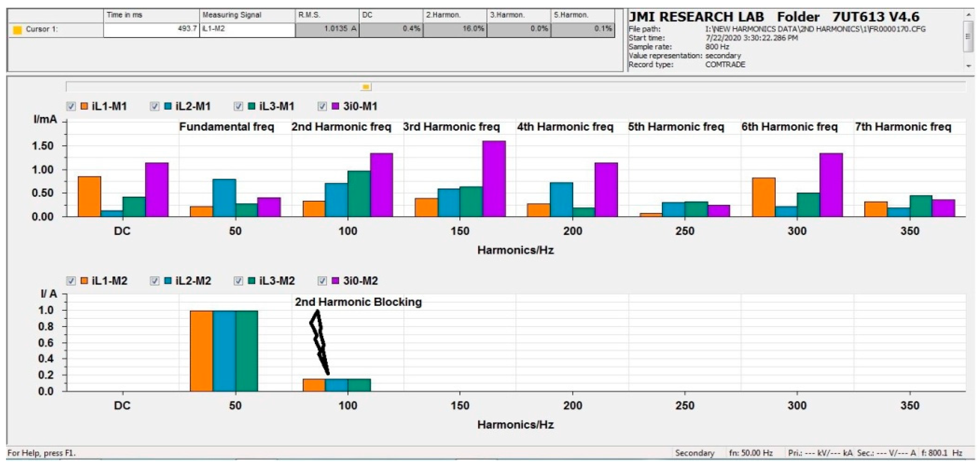Select the 2.Harmon. column header
The width and height of the screenshot is (980, 468).
point(455,15)
